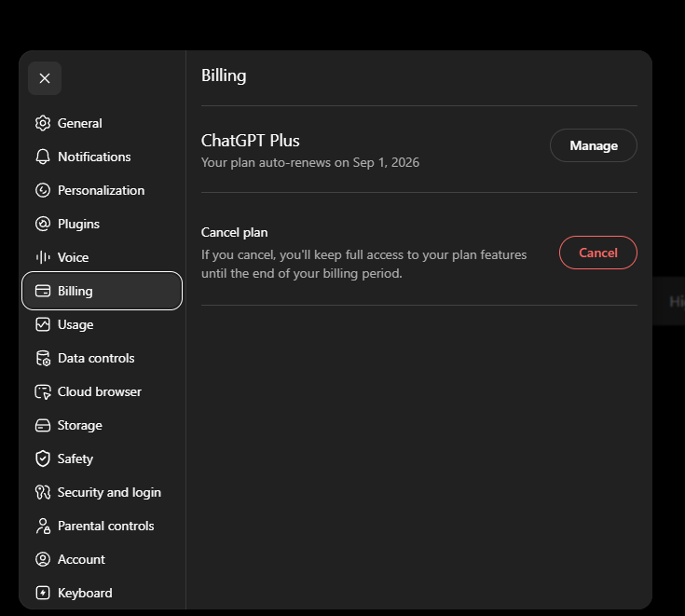The height and width of the screenshot is (616, 685).
Task: Switch to Notifications settings
Action: pyautogui.click(x=102, y=157)
